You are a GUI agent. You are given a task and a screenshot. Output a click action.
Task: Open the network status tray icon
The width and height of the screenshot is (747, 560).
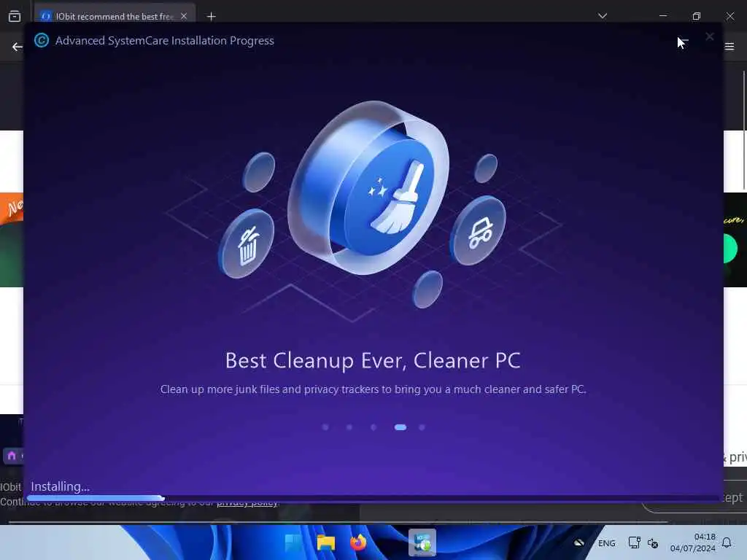(x=634, y=542)
